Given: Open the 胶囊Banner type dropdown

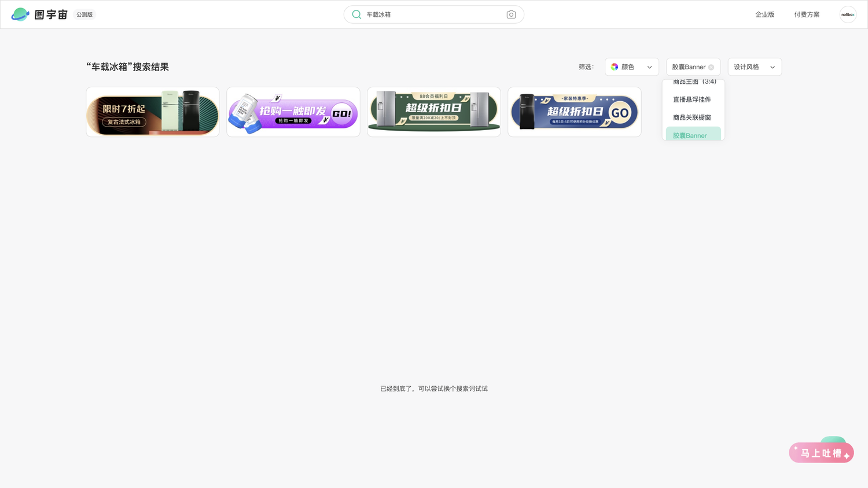Looking at the screenshot, I should click(693, 67).
